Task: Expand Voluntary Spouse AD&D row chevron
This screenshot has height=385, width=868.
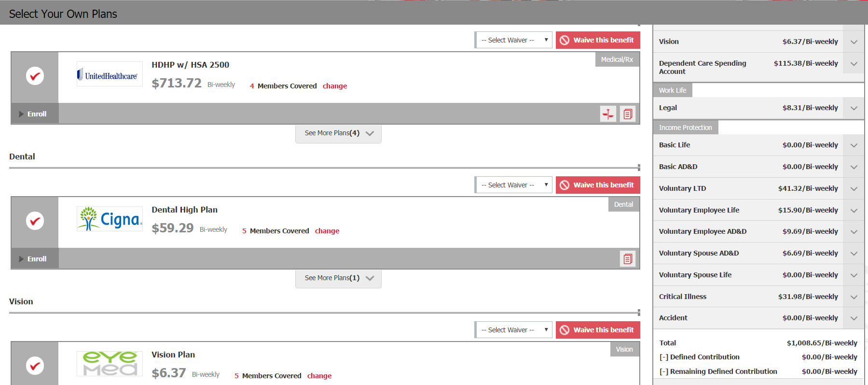Action: pos(854,254)
